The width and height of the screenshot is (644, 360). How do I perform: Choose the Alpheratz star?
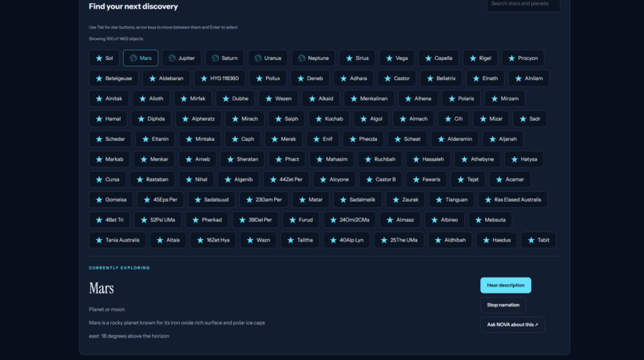tap(198, 118)
